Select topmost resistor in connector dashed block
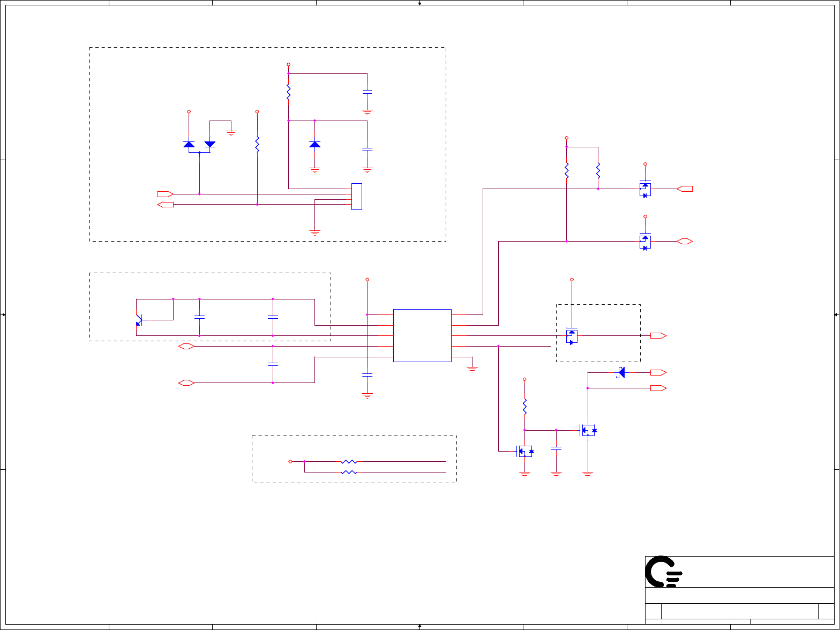This screenshot has width=840, height=630. [289, 92]
